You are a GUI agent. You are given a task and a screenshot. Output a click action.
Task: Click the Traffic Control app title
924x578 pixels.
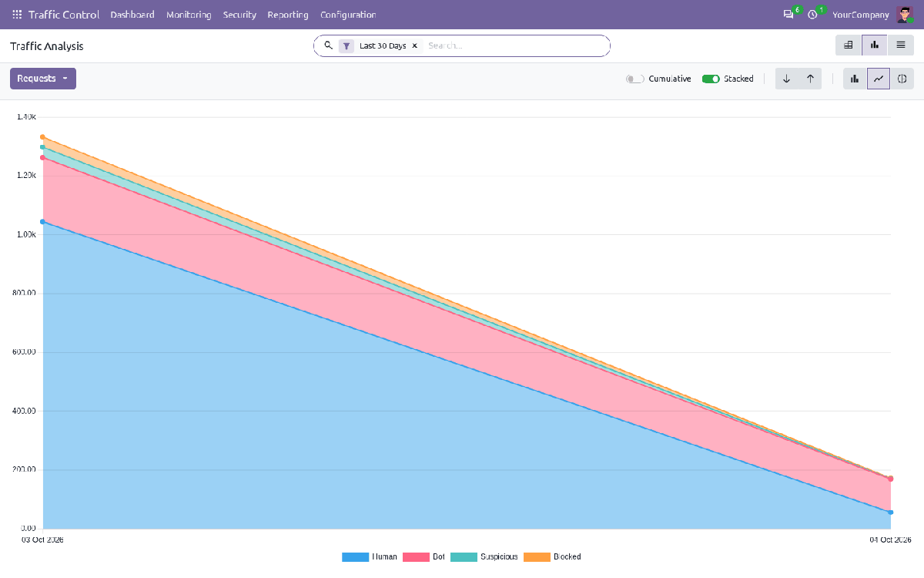click(64, 15)
